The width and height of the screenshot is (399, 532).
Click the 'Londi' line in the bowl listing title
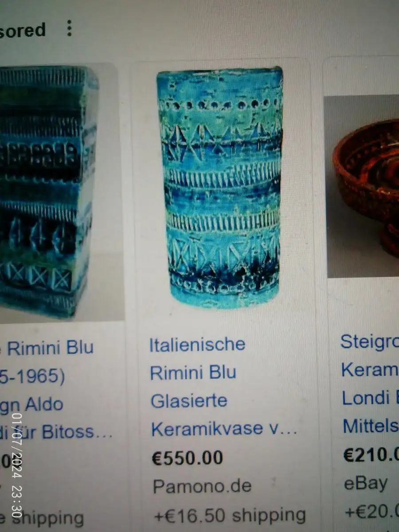coord(370,398)
